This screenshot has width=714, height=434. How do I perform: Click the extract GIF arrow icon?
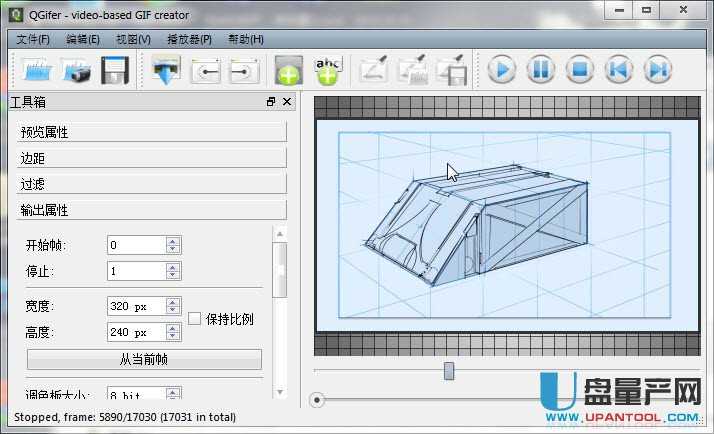[x=166, y=70]
